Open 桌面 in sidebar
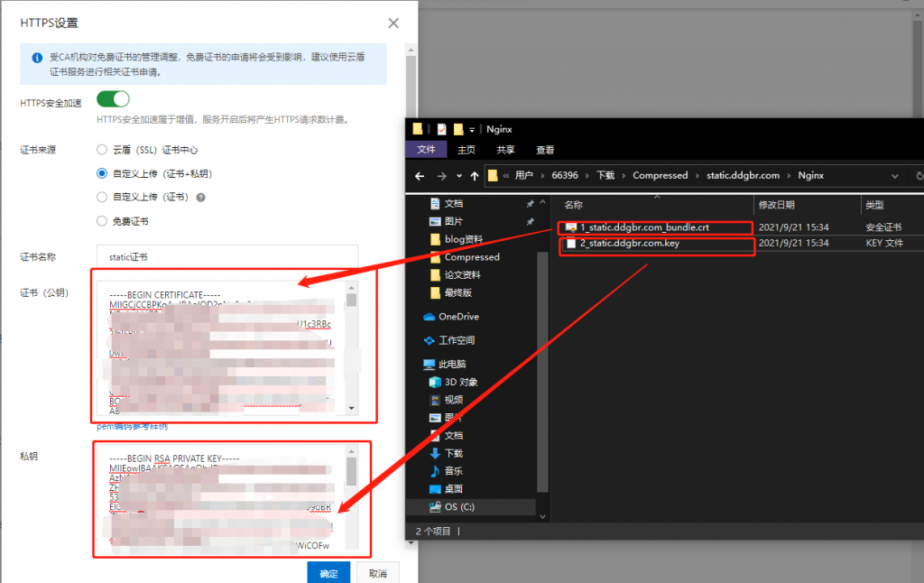The height and width of the screenshot is (583, 924). 454,488
